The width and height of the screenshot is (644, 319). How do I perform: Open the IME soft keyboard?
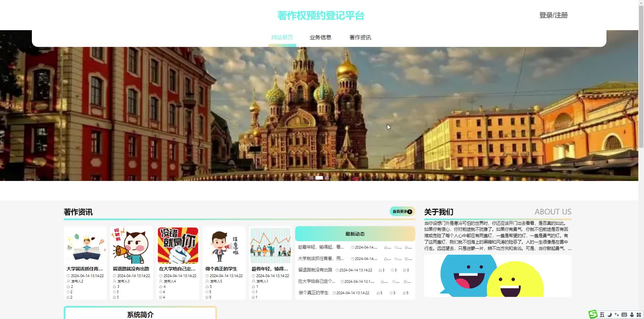[624, 315]
